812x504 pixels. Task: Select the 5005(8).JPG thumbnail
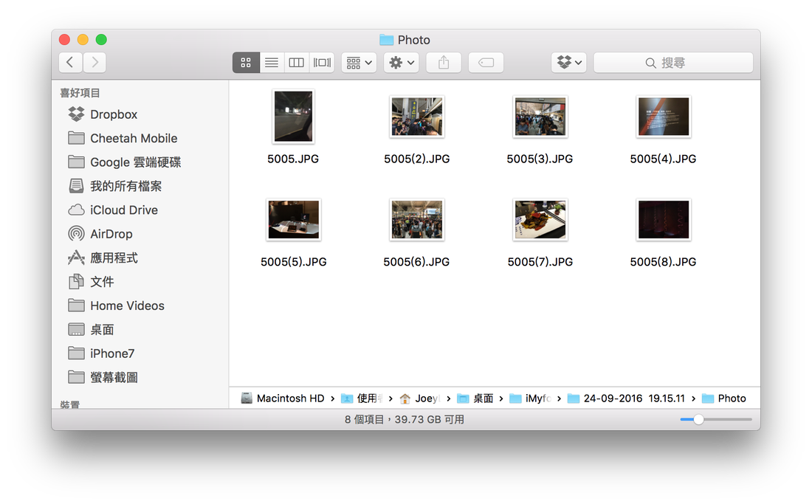[664, 219]
